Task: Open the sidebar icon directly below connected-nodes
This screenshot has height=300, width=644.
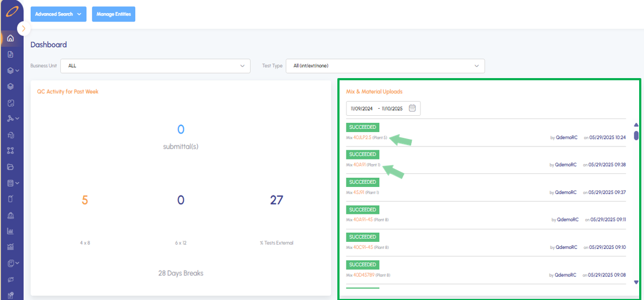Action: (x=11, y=135)
